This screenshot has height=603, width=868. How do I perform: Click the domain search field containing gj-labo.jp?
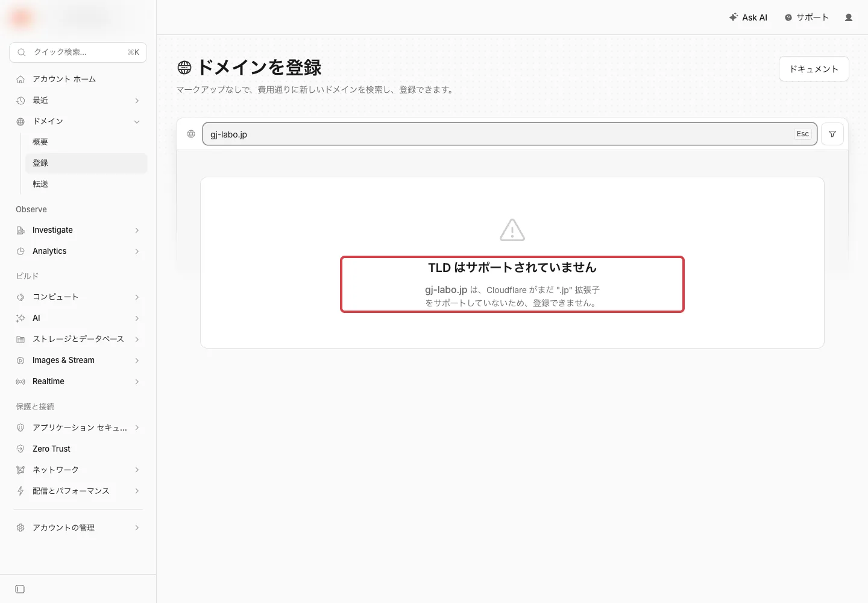(x=509, y=134)
